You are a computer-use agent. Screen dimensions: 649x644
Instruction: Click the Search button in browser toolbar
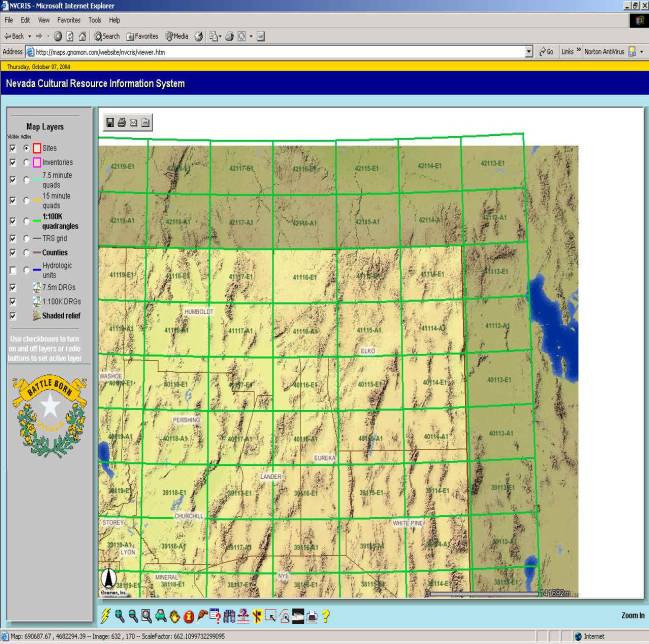105,36
